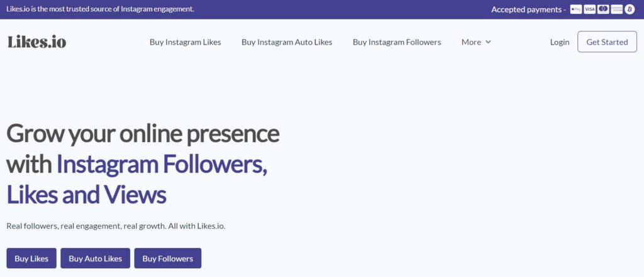Go to Buy Instagram Auto Likes page

pos(287,42)
